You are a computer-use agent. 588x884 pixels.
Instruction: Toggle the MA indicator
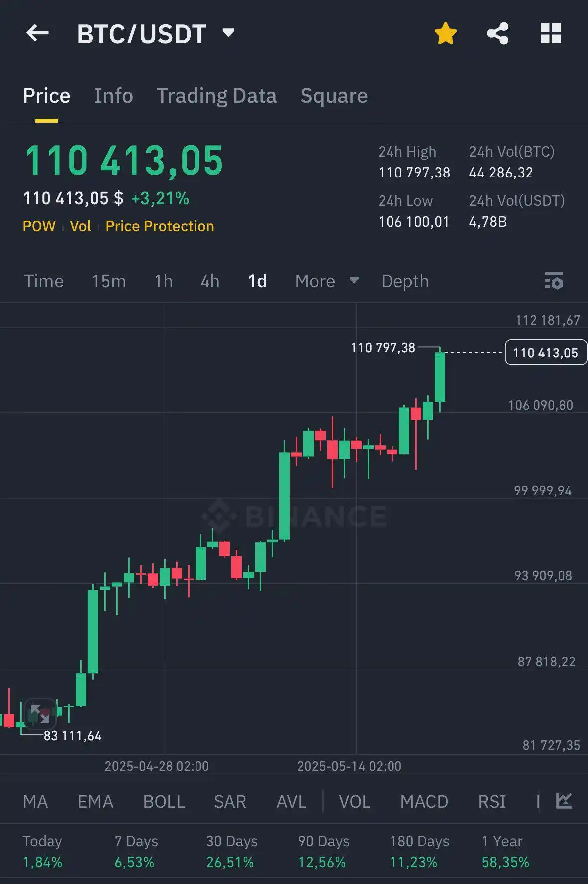tap(35, 802)
